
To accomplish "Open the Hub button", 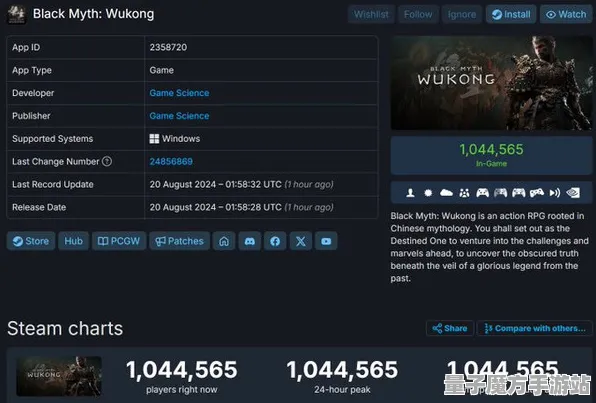I will [x=73, y=241].
